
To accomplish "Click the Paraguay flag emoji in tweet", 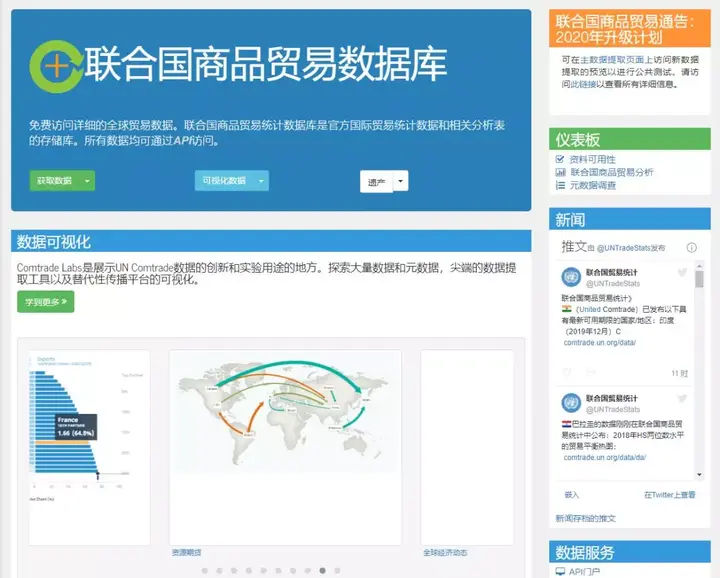I will coord(566,424).
